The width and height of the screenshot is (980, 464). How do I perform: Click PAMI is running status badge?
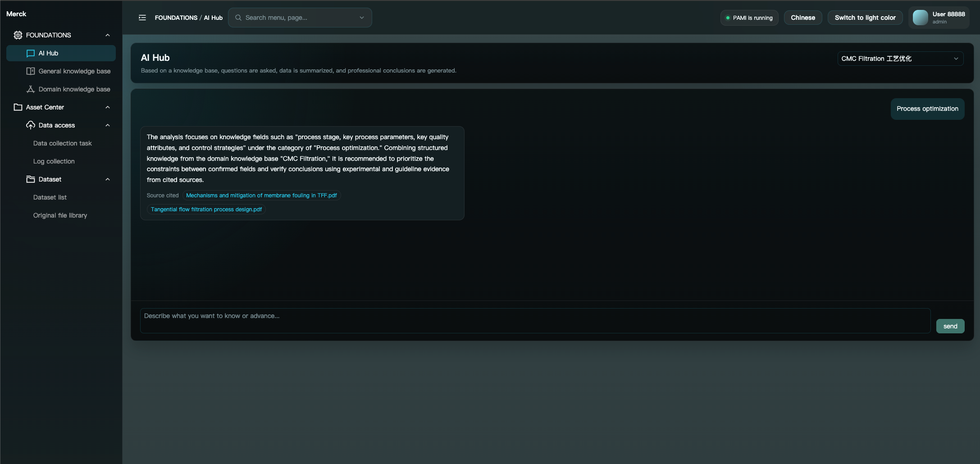749,18
